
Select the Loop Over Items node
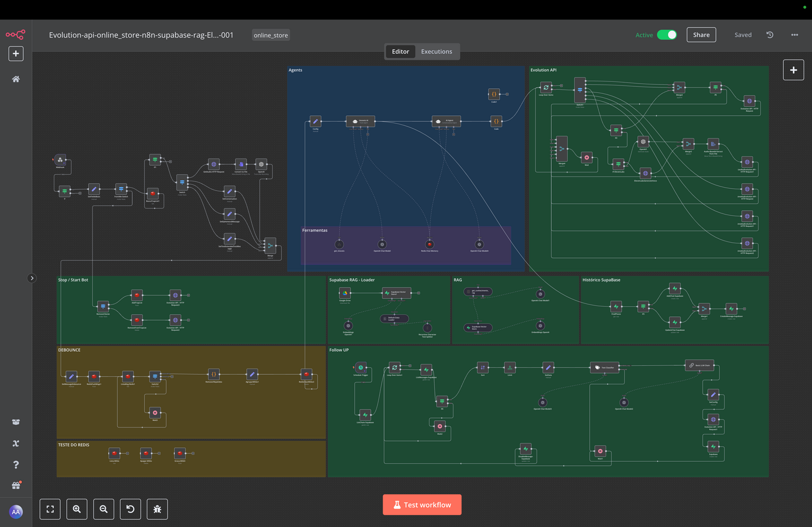(x=546, y=87)
